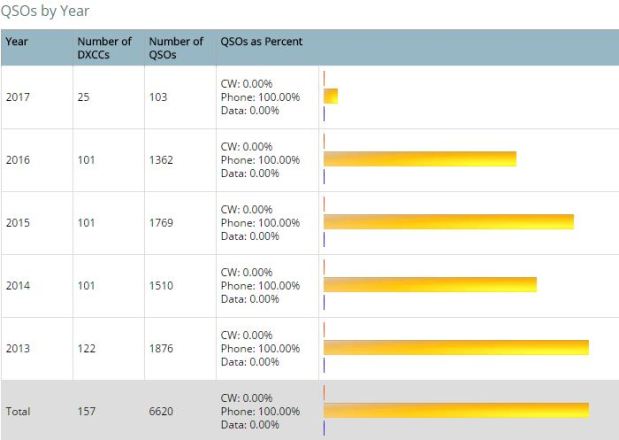Select the 2013 year cell

(x=18, y=349)
